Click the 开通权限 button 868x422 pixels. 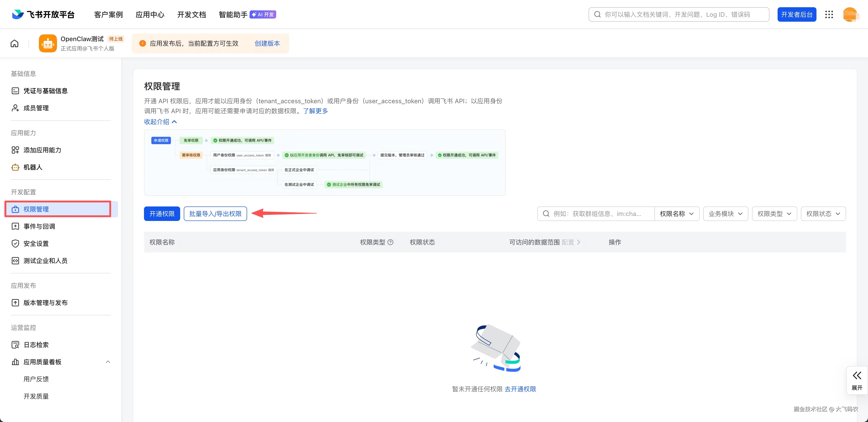click(x=162, y=214)
